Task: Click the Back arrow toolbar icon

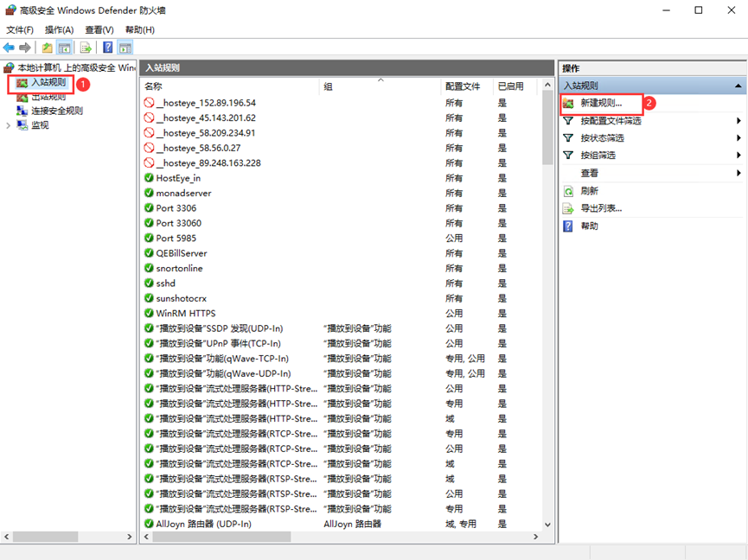Action: pos(9,48)
